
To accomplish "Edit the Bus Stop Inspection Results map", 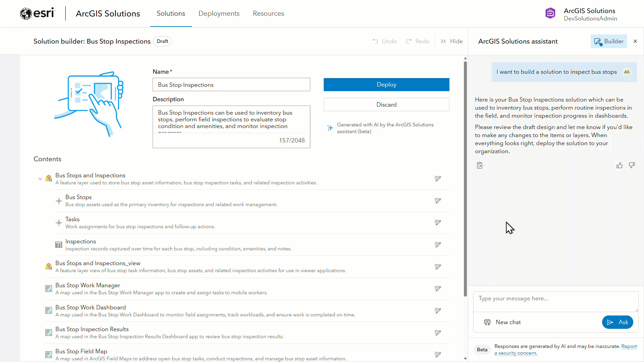I will coord(438,333).
